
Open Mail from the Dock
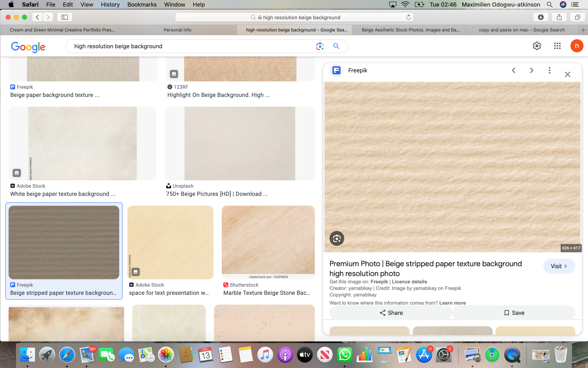pyautogui.click(x=87, y=355)
